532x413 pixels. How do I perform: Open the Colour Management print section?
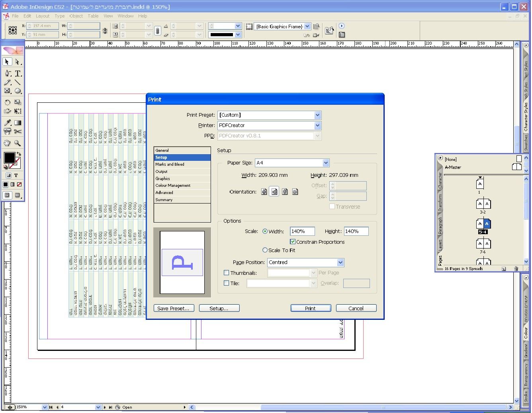click(173, 186)
